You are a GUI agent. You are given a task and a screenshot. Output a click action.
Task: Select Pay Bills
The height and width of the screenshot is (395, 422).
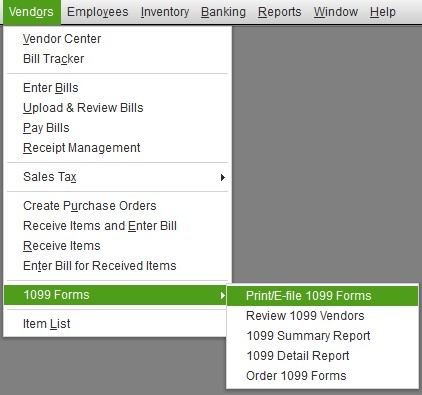(x=117, y=128)
